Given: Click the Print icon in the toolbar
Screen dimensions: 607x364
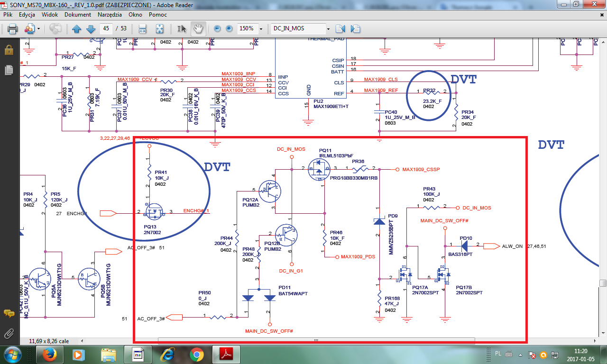Looking at the screenshot, I should [x=12, y=28].
